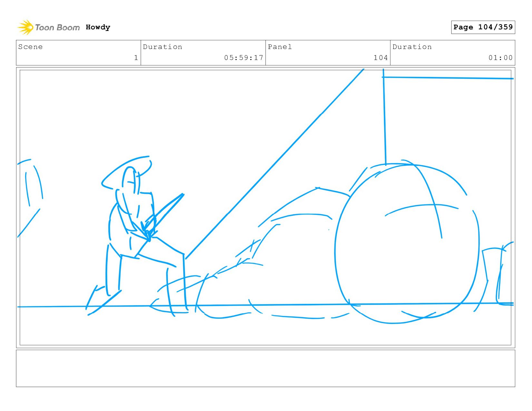Click the storyboard sketch thumbnail
Viewport: 532px width, 411px height.
266,208
